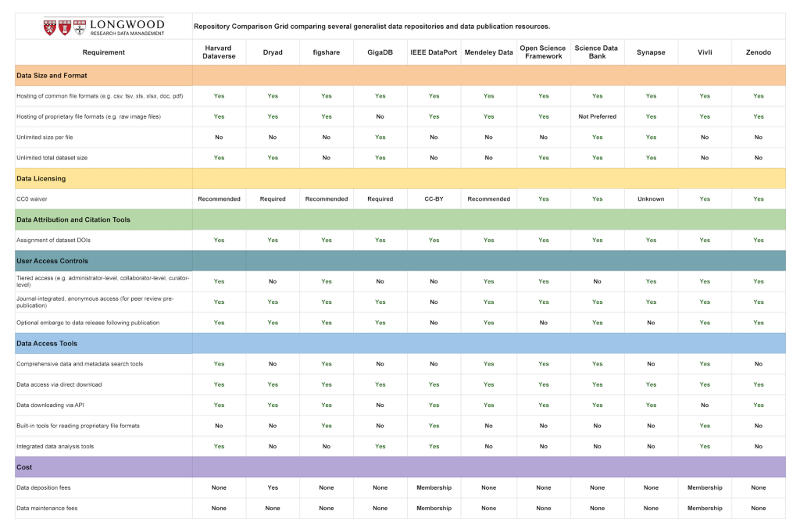
Task: Select the 'Integrated data analysis tools' row label
Action: [55, 446]
